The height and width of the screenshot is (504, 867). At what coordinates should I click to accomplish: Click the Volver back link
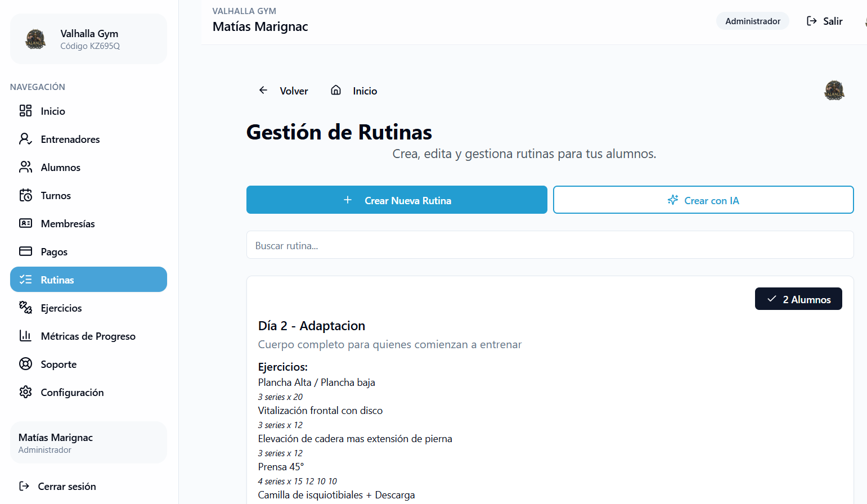283,91
